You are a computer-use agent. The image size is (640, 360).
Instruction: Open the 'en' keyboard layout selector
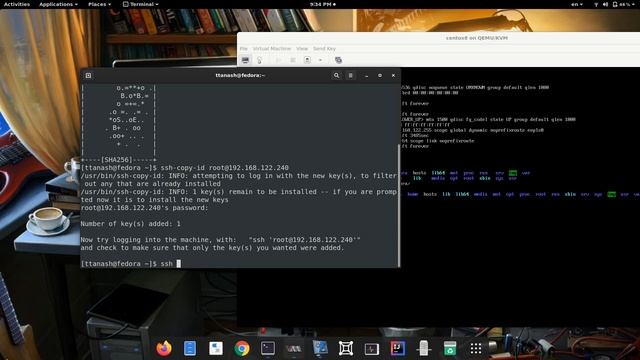(576, 4)
